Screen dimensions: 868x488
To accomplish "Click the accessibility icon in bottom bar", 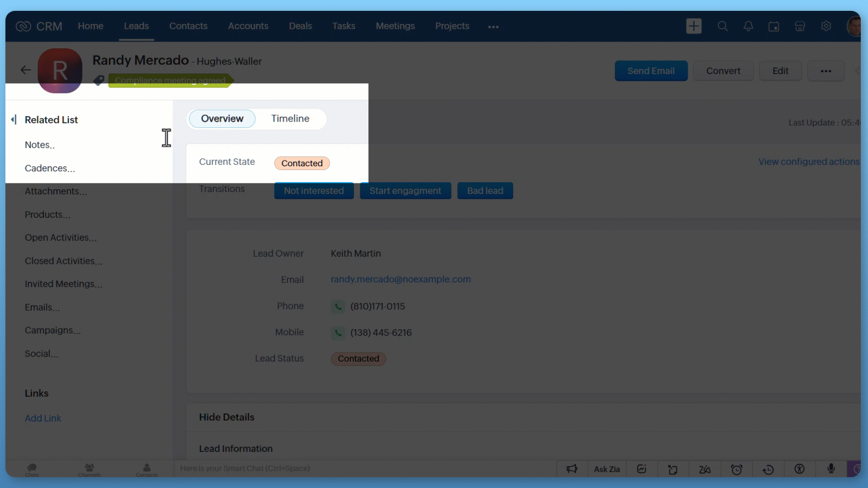I will 799,469.
